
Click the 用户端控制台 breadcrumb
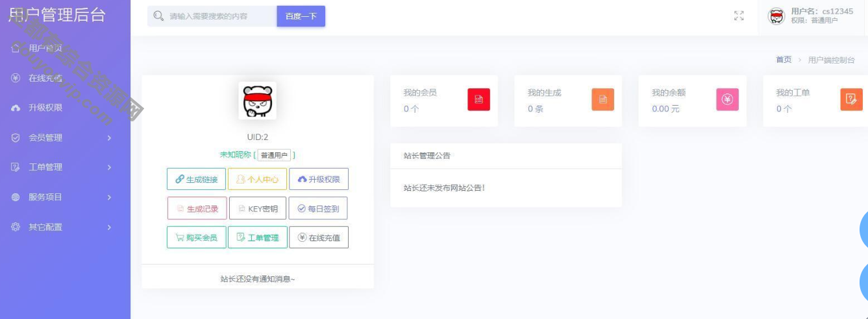coord(830,60)
